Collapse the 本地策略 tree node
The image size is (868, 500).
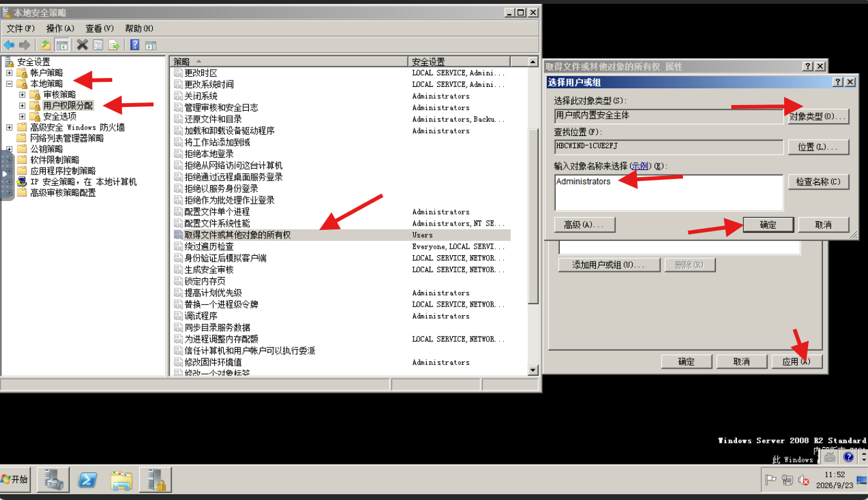(x=10, y=84)
